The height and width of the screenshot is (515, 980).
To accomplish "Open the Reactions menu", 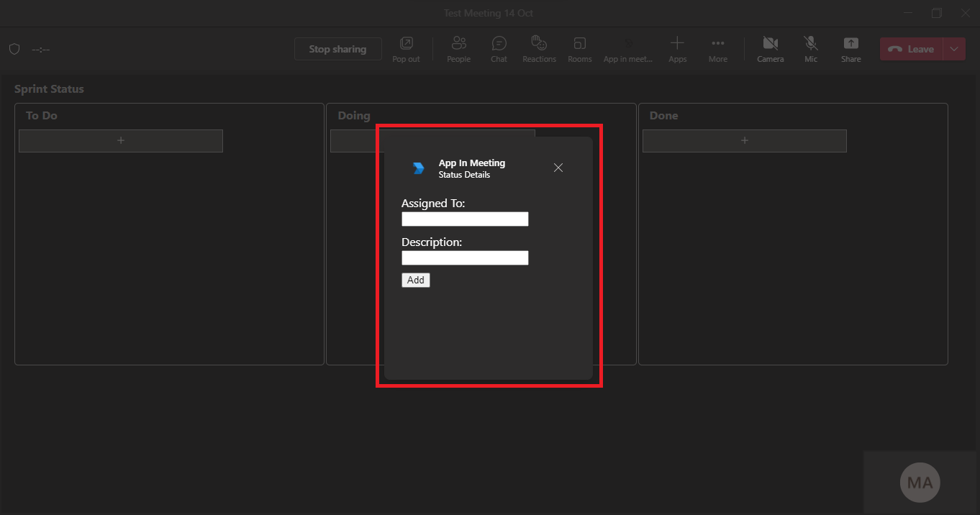I will coord(539,49).
